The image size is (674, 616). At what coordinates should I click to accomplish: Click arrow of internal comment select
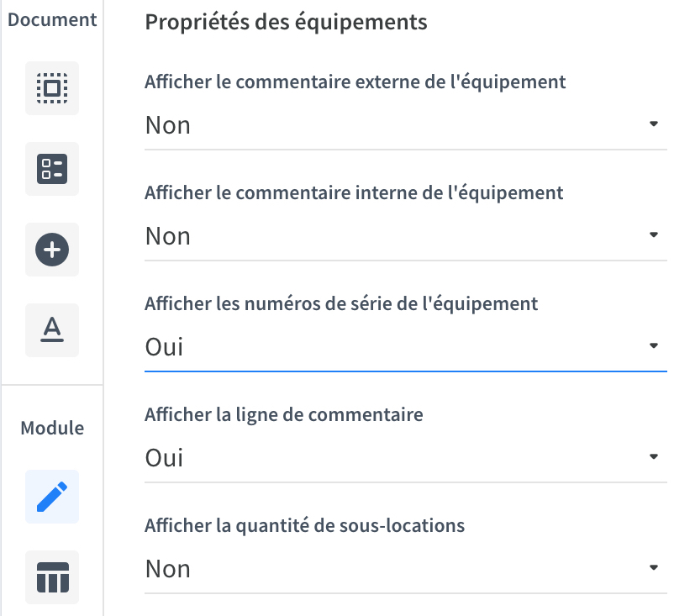653,235
